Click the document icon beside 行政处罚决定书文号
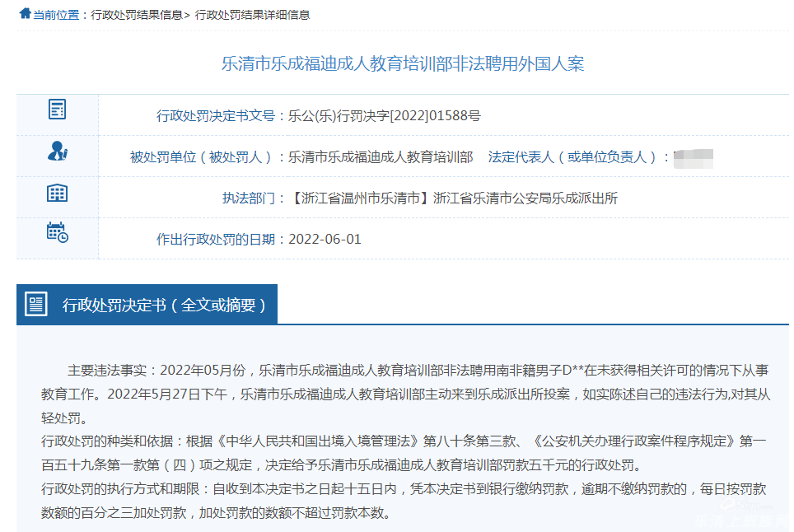The width and height of the screenshot is (794, 532). pyautogui.click(x=57, y=109)
